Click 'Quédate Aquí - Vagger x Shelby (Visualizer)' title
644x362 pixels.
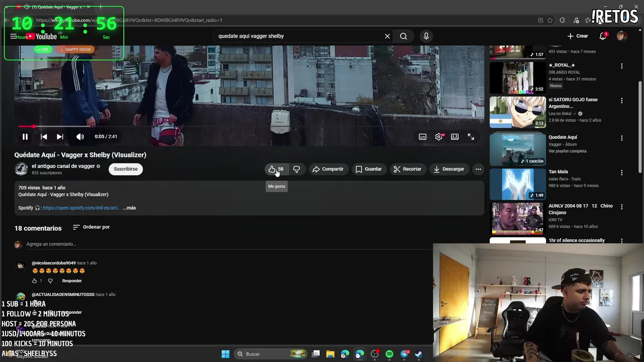coord(80,155)
